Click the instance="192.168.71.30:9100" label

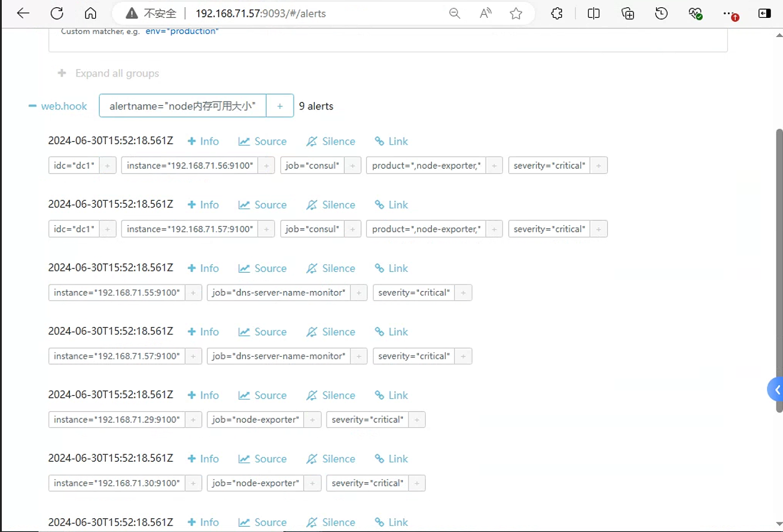pos(117,483)
